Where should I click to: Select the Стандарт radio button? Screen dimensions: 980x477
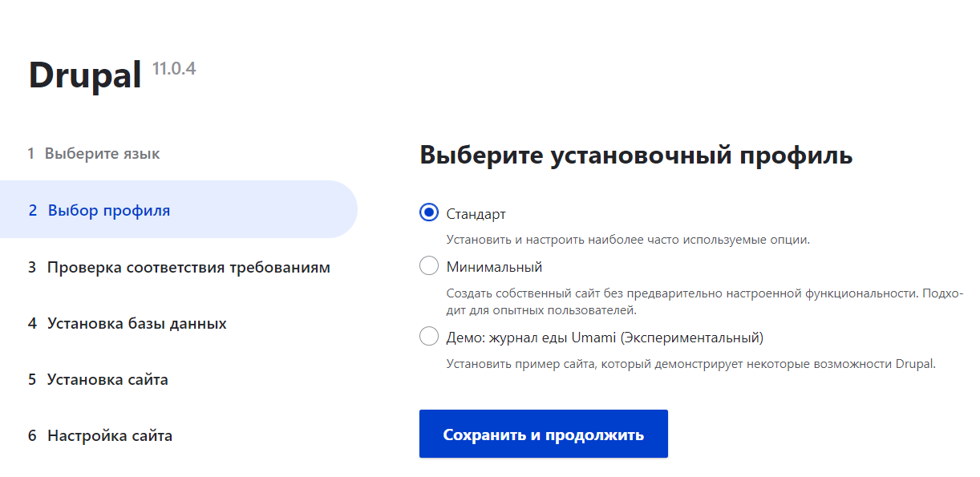pos(429,213)
